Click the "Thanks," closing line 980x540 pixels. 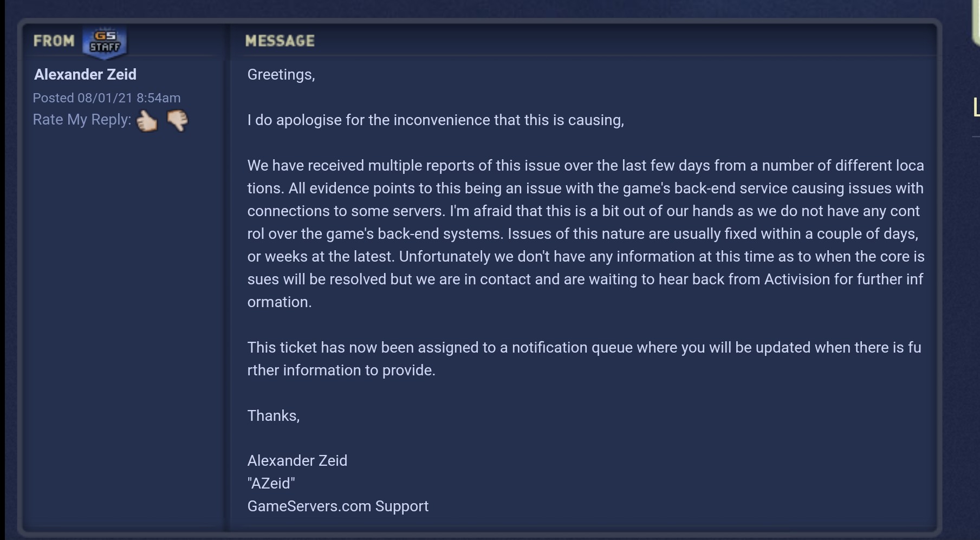pyautogui.click(x=273, y=416)
